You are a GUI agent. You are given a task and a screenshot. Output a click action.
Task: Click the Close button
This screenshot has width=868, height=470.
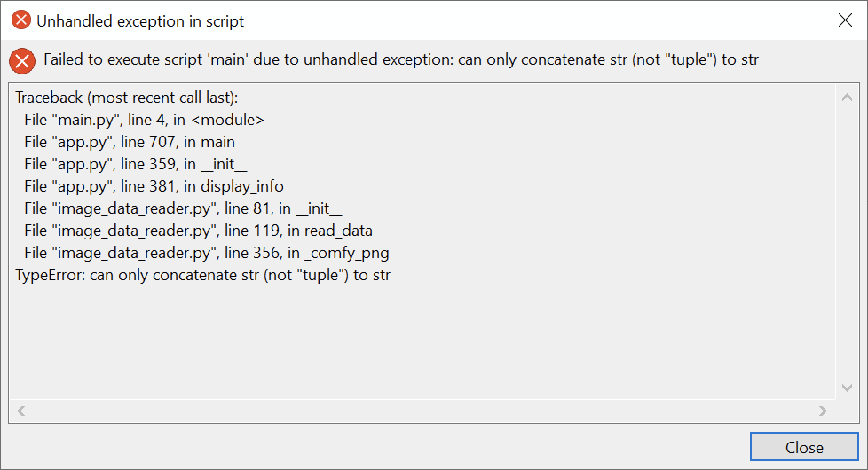pyautogui.click(x=804, y=447)
